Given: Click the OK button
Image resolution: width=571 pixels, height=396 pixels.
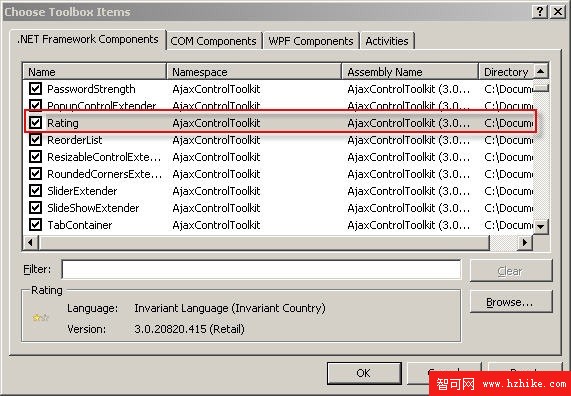Looking at the screenshot, I should 364,373.
